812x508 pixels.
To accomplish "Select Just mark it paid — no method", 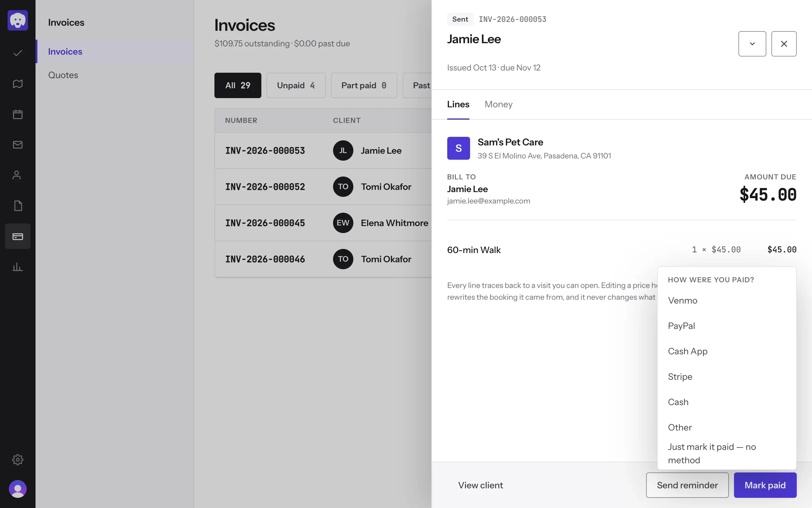I will [727, 454].
